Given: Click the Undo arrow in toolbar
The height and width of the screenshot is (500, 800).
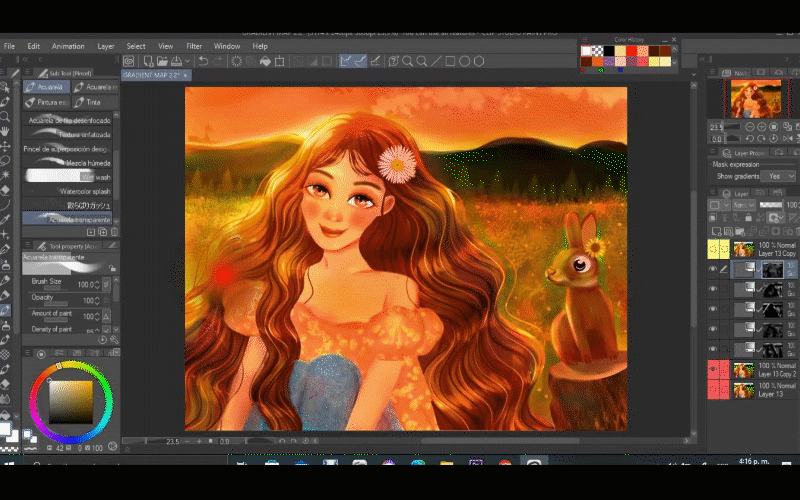Looking at the screenshot, I should tap(203, 61).
